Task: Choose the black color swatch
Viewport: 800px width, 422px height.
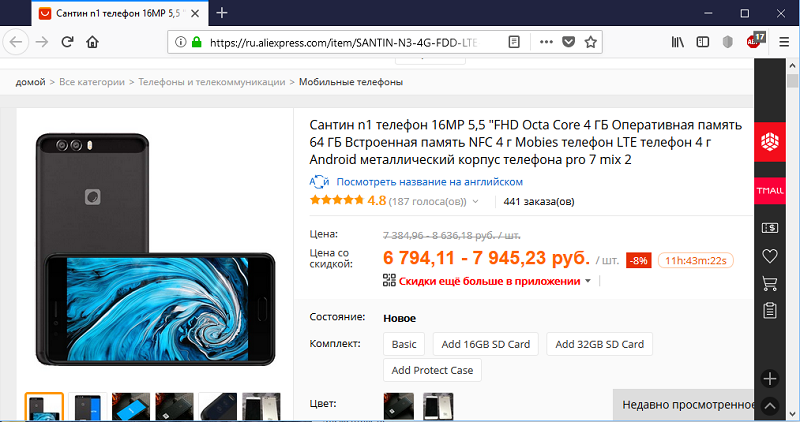Action: coord(398,406)
